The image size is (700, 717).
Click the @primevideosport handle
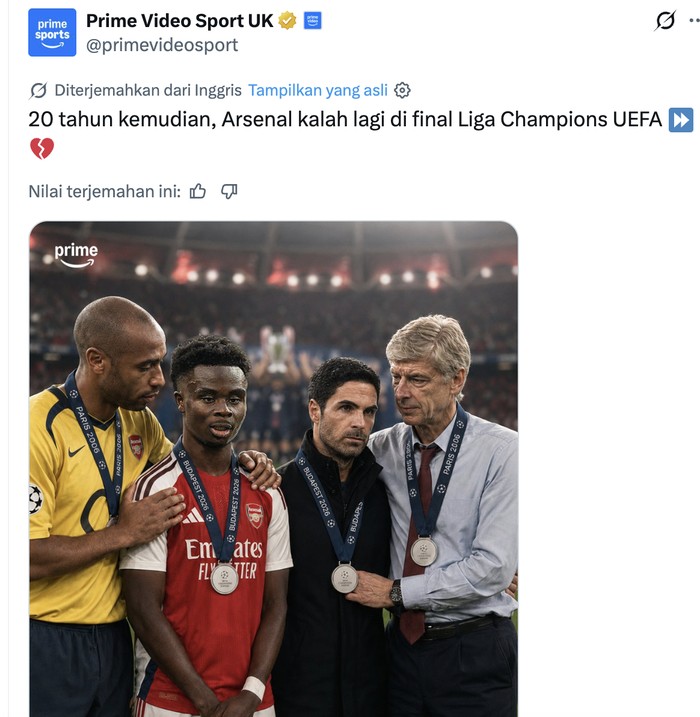click(162, 45)
